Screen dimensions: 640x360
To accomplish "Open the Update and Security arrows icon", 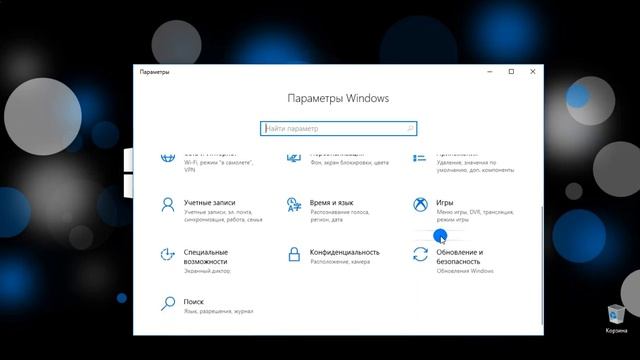I will (420, 254).
